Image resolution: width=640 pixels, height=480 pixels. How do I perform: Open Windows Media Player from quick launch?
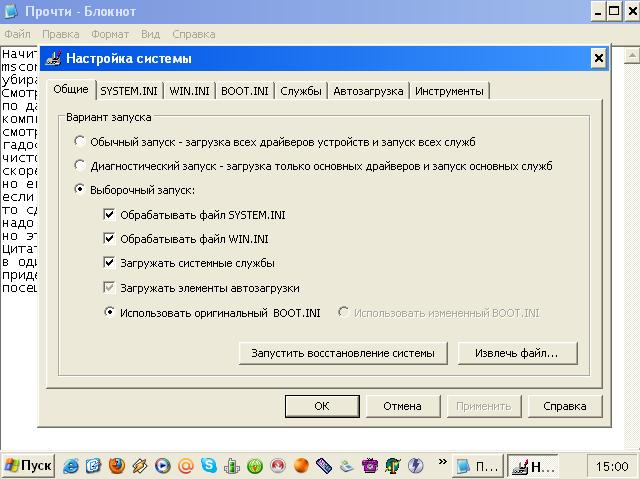tap(163, 466)
